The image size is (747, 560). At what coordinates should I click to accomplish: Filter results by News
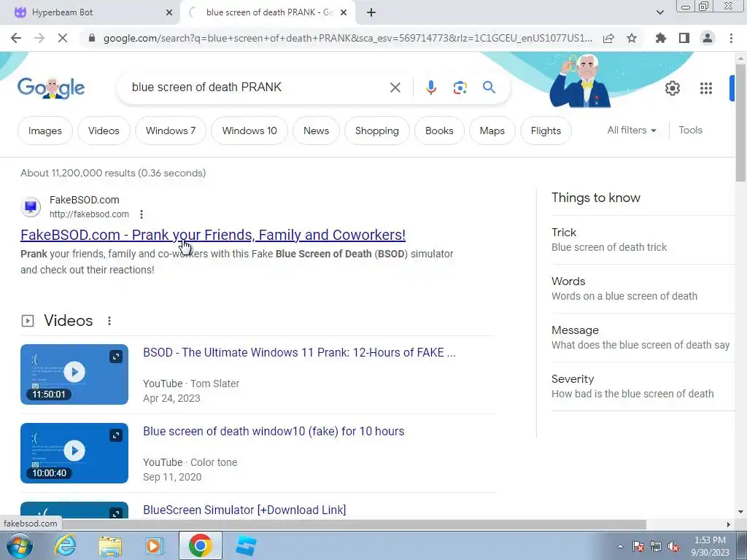316,131
